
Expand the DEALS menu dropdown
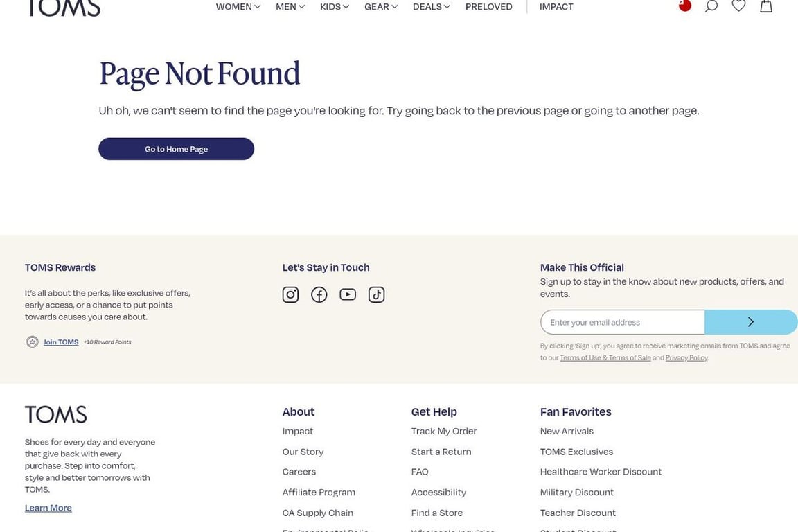point(431,7)
